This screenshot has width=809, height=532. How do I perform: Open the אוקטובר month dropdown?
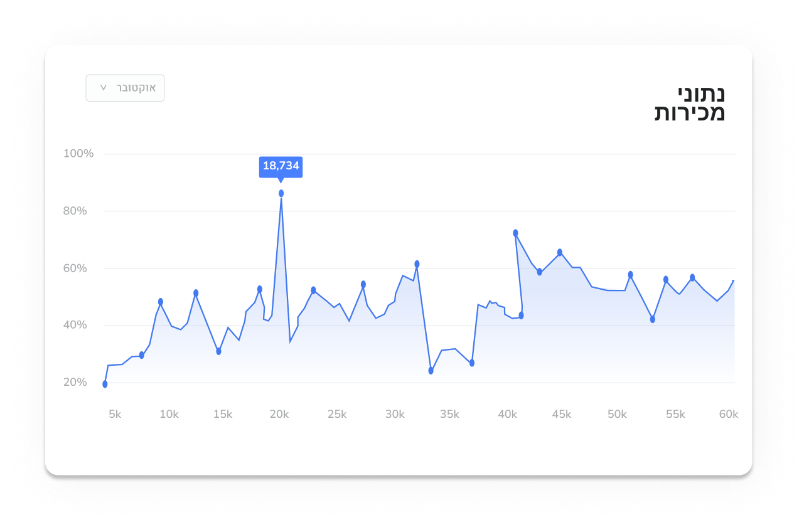pos(125,88)
